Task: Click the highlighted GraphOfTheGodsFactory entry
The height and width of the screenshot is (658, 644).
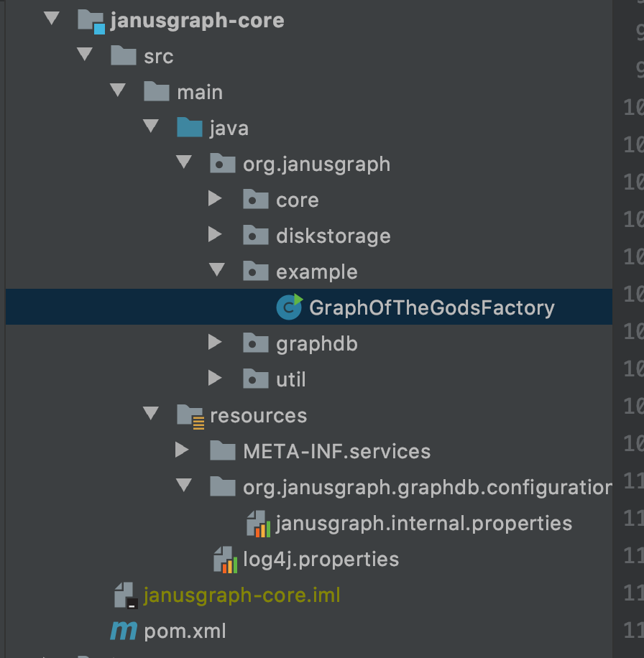Action: point(431,307)
